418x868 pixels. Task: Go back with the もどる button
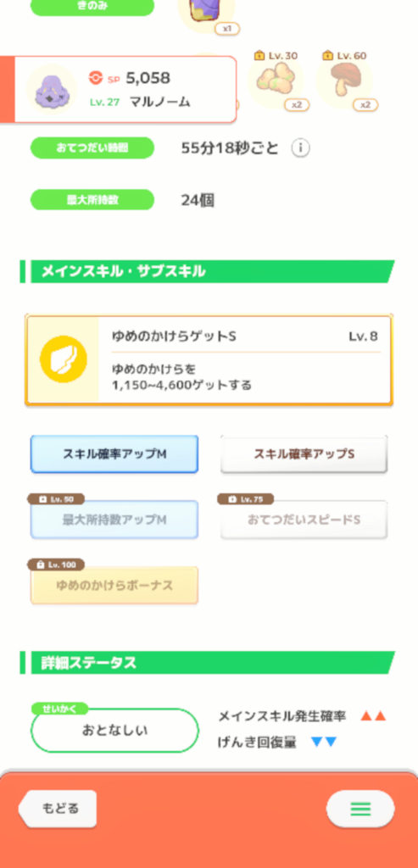(58, 808)
